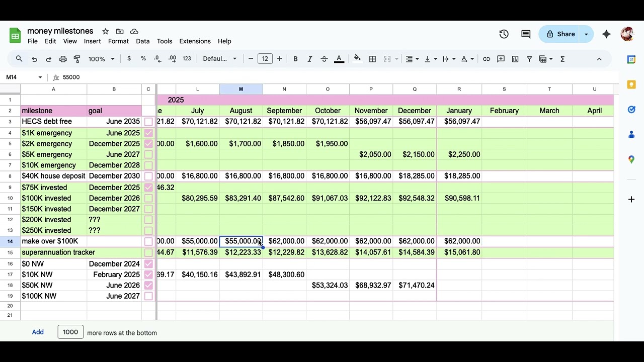Screen dimensions: 644x362
Task: Open version history clock icon
Action: tap(504, 34)
